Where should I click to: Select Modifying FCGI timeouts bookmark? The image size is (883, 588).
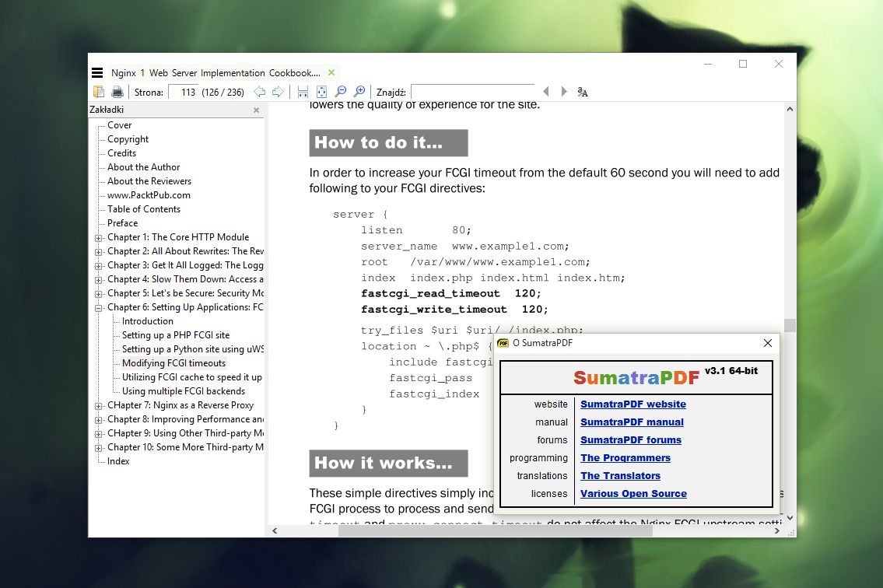(173, 363)
